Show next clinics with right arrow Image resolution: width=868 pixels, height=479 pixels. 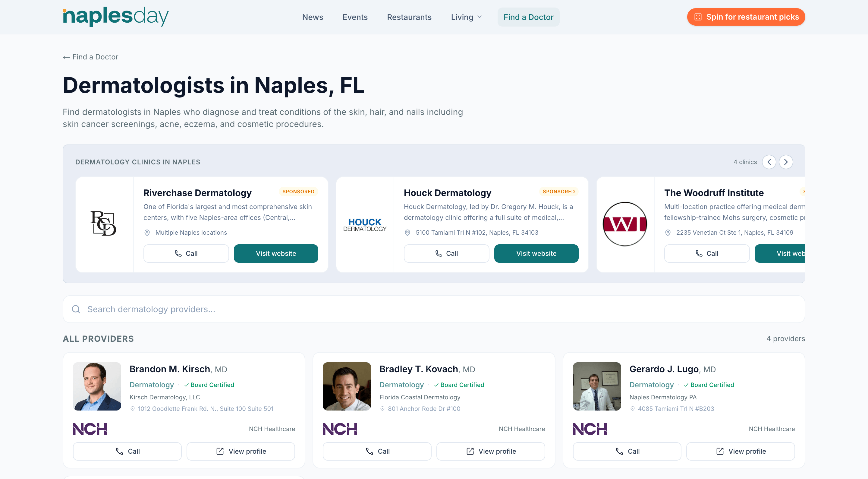click(786, 162)
